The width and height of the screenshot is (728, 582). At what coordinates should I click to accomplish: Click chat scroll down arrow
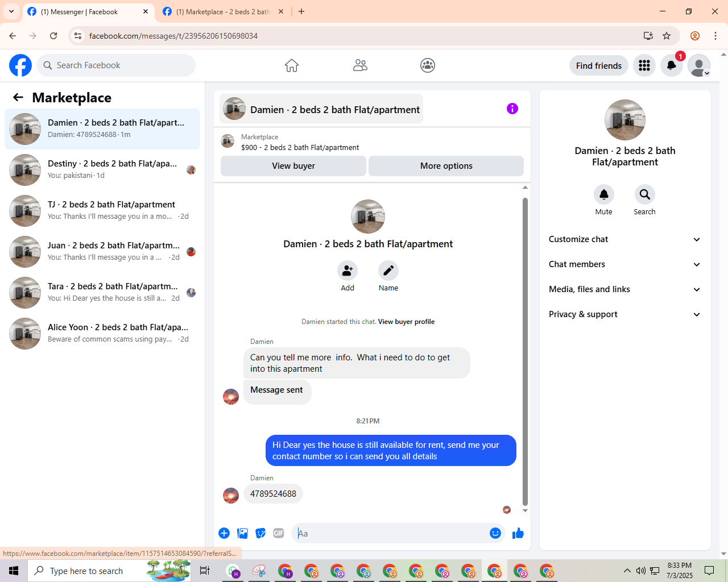point(525,510)
